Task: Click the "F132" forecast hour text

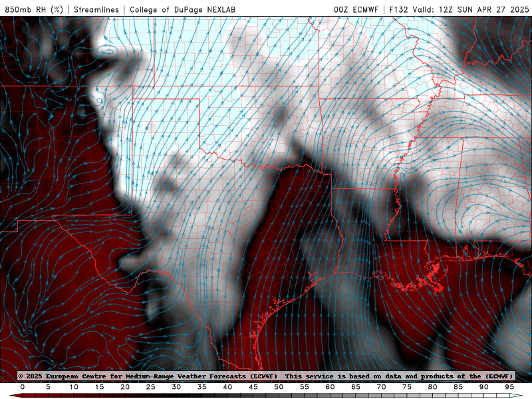Action: 398,9
